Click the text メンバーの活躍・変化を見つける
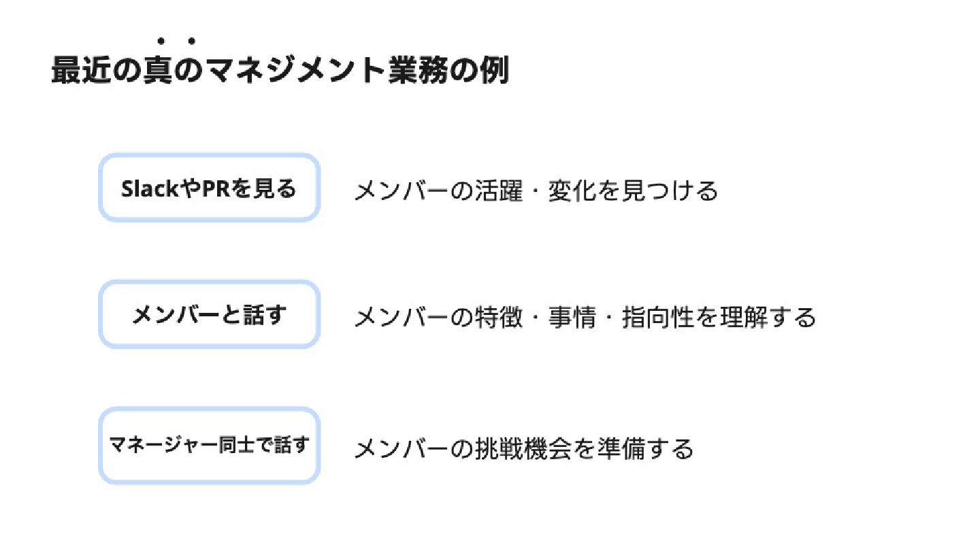980x551 pixels. 536,190
